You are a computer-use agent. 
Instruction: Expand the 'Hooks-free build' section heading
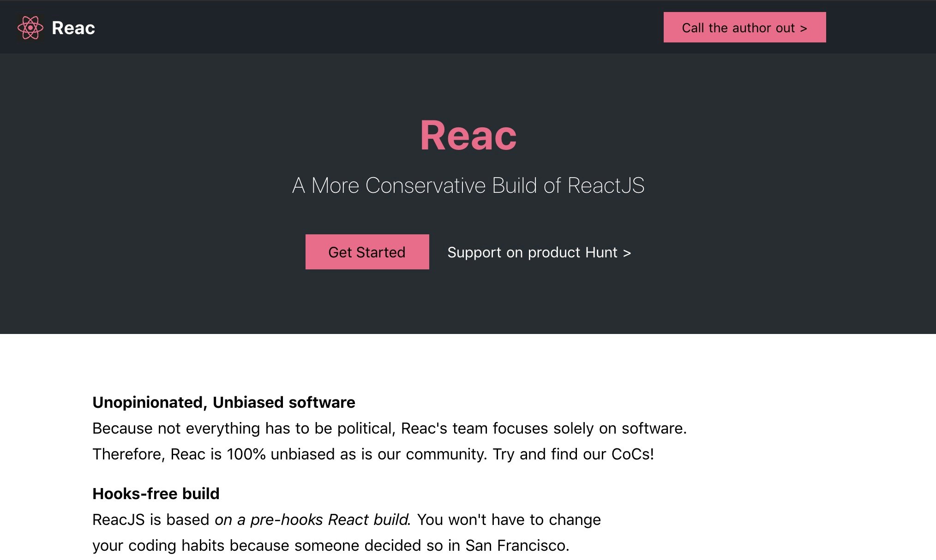click(x=156, y=494)
